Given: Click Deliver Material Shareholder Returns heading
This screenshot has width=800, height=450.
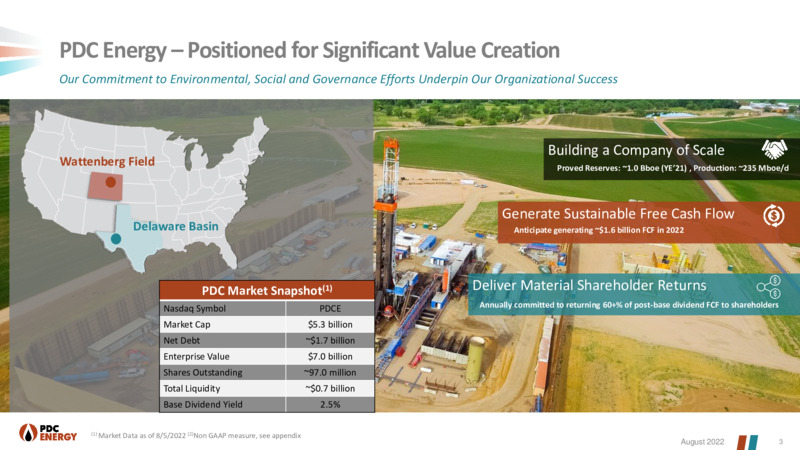Looking at the screenshot, I should pos(589,285).
